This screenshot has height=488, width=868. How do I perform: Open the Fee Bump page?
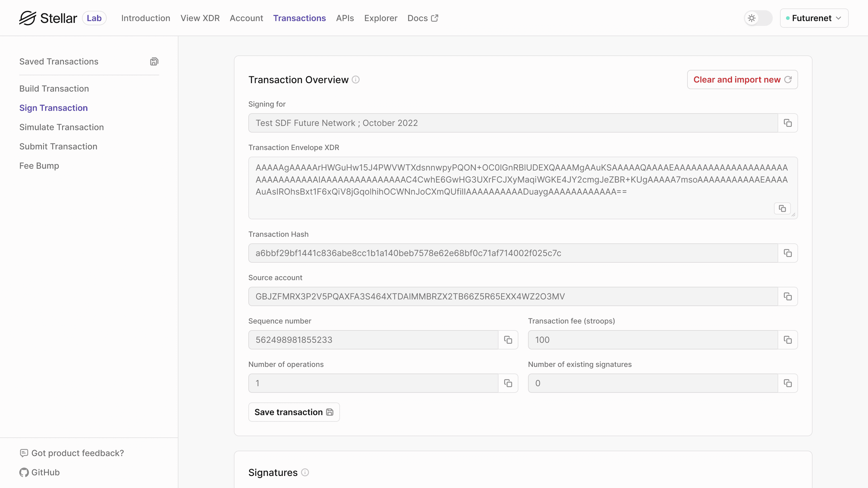click(x=39, y=166)
